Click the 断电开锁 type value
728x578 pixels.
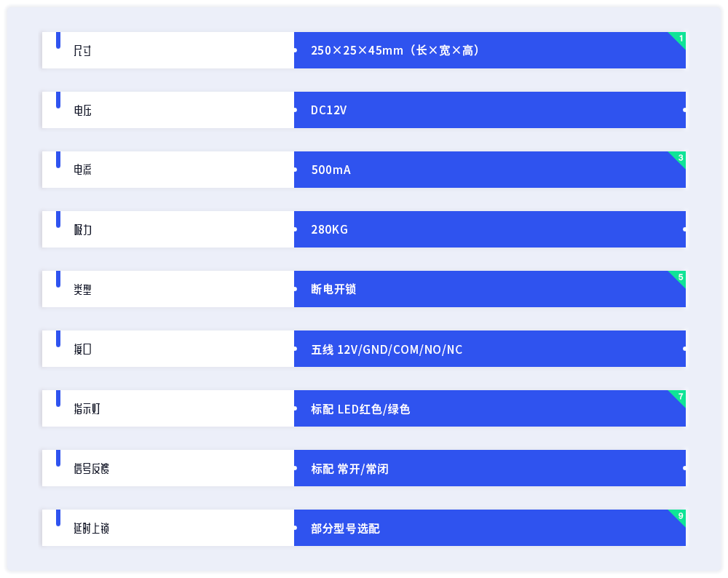[x=333, y=289]
